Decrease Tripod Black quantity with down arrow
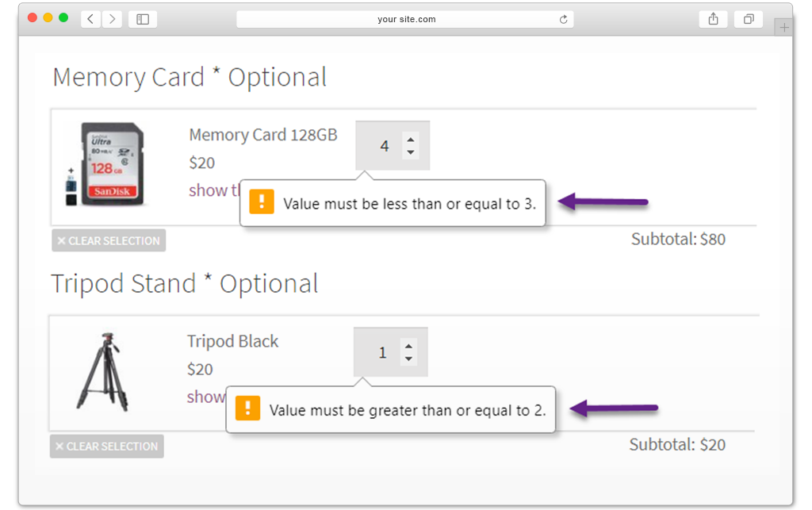This screenshot has height=510, width=812. [x=408, y=359]
